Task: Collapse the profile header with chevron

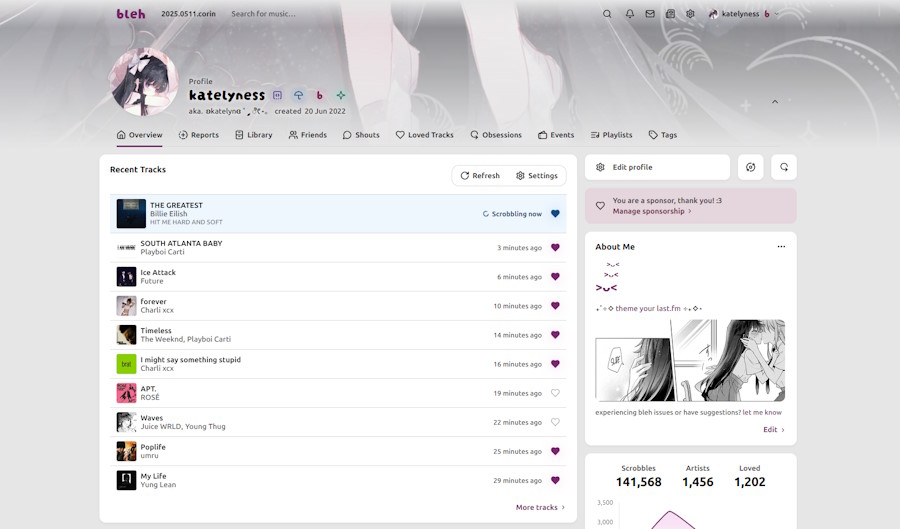Action: tap(774, 102)
